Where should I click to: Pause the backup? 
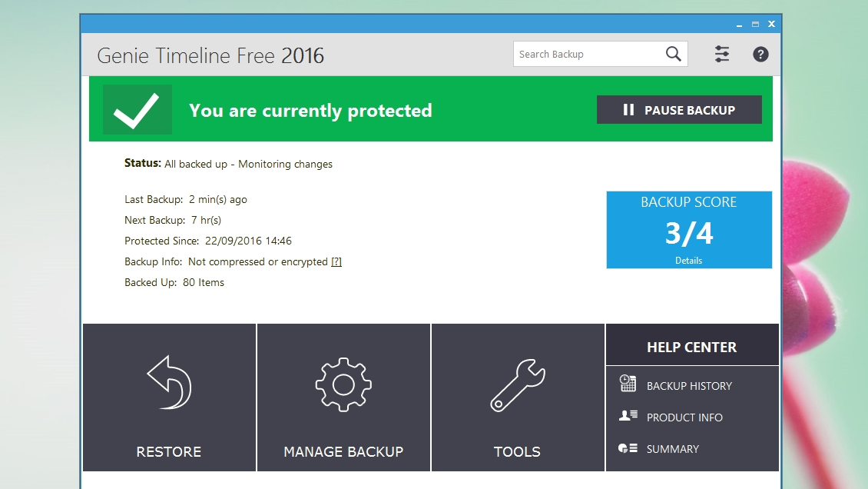pos(679,110)
